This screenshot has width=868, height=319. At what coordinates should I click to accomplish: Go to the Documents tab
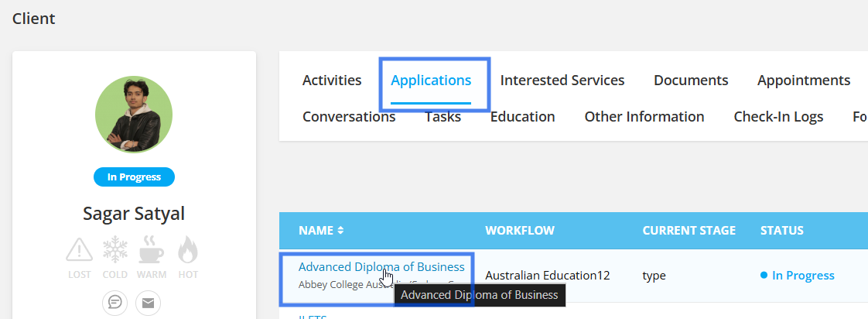[691, 81]
